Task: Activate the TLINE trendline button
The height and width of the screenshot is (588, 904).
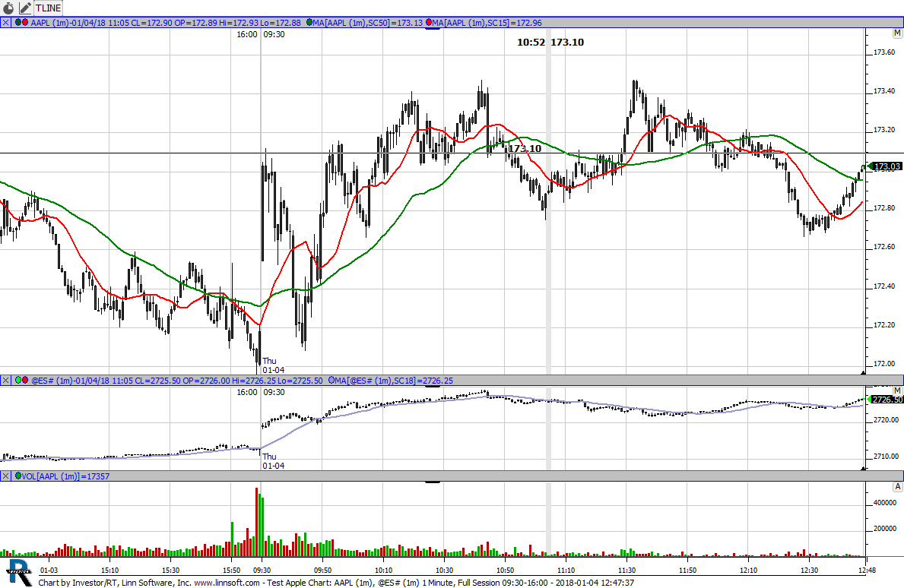Action: (x=49, y=8)
